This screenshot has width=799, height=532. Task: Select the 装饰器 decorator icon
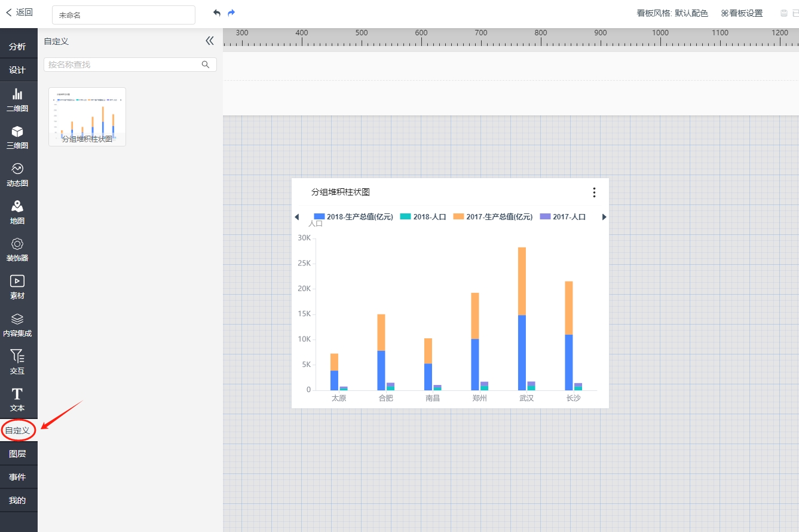pyautogui.click(x=17, y=249)
